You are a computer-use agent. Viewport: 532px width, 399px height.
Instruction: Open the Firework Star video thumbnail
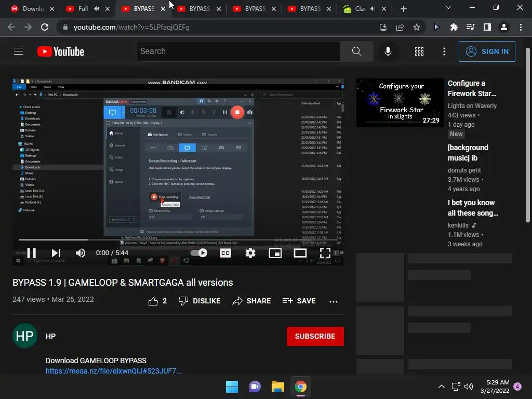pos(400,103)
